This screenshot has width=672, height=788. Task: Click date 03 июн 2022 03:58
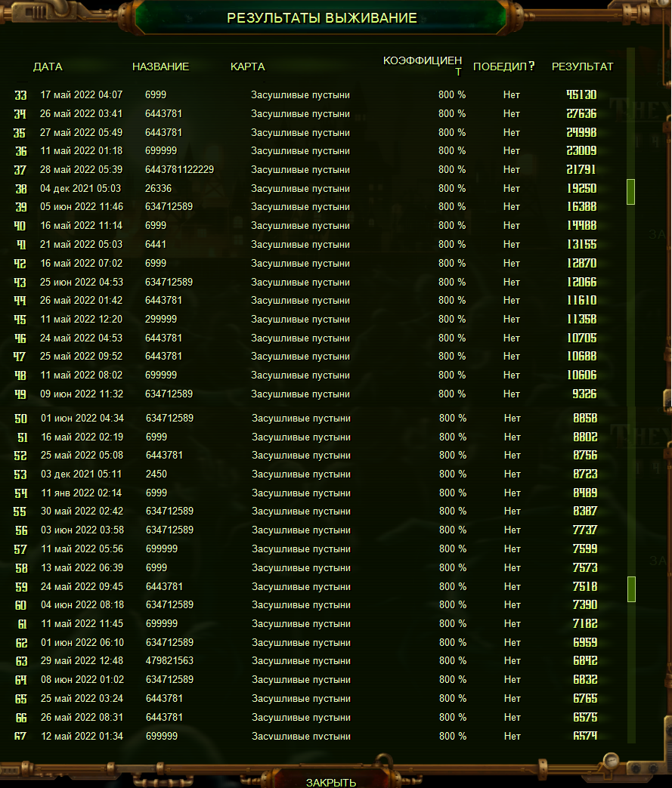click(82, 530)
